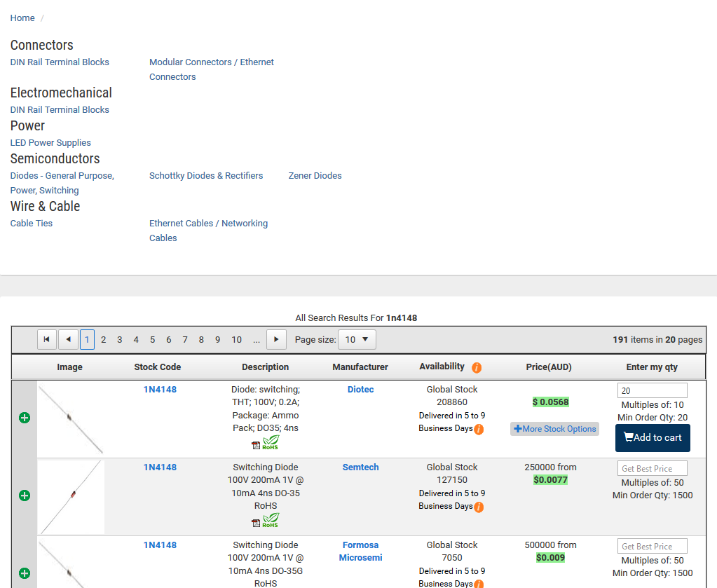The width and height of the screenshot is (717, 588).
Task: Open the Page size dropdown
Action: pos(357,340)
